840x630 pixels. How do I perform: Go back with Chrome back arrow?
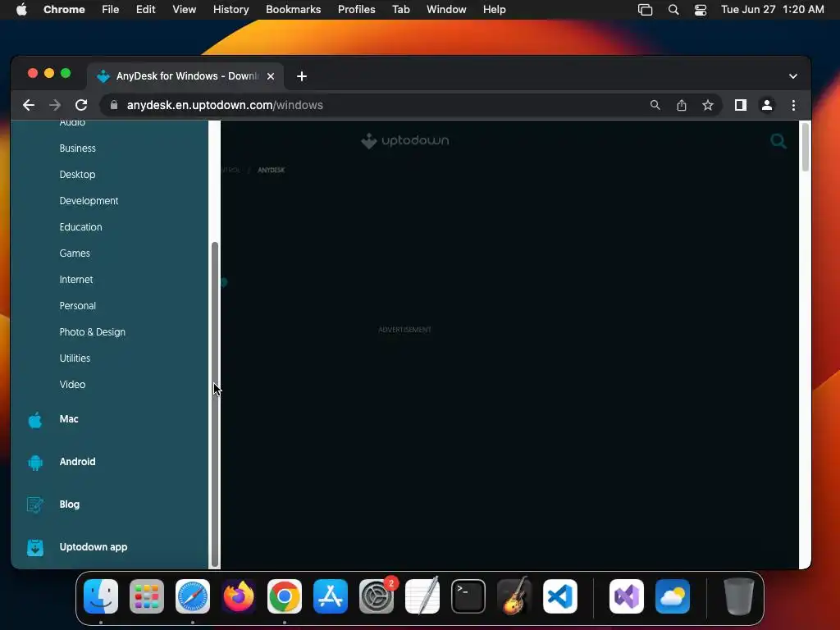pyautogui.click(x=29, y=106)
